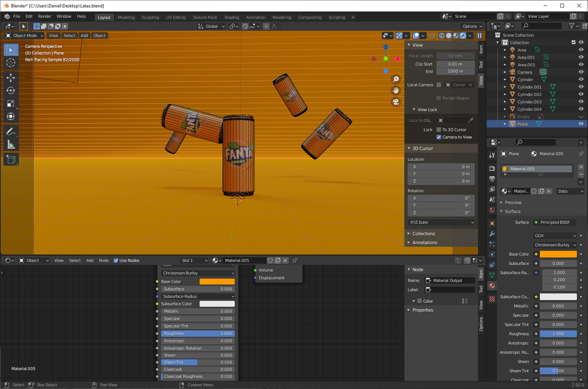This screenshot has width=588, height=389.
Task: Open the Object Mode dropdown
Action: (x=24, y=36)
